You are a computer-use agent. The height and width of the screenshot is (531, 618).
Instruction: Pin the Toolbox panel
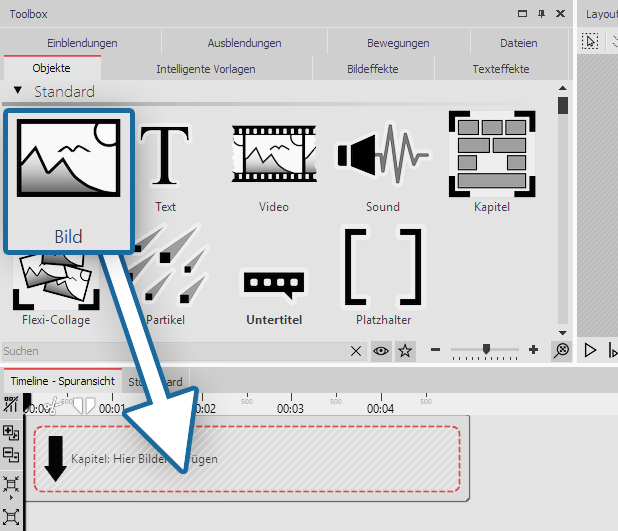(541, 14)
